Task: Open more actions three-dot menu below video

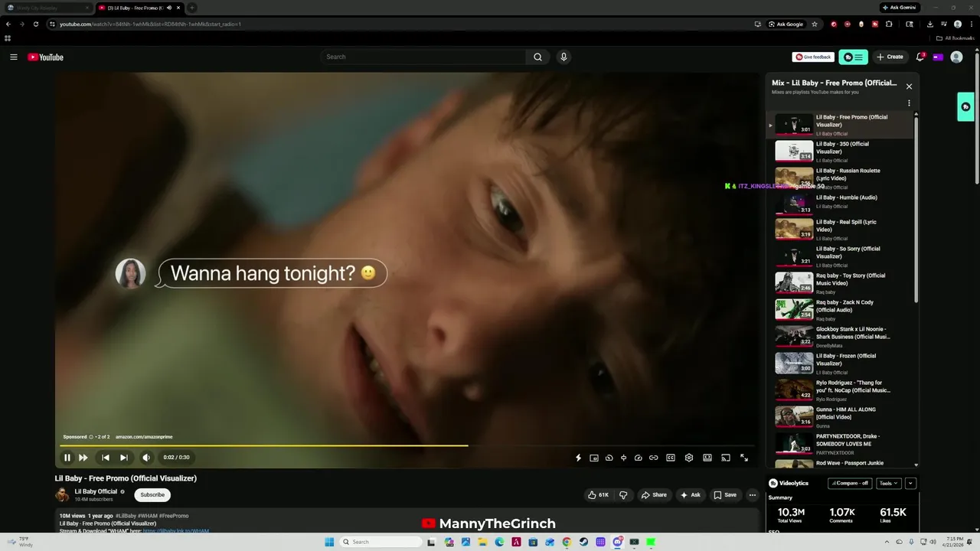Action: [x=753, y=495]
